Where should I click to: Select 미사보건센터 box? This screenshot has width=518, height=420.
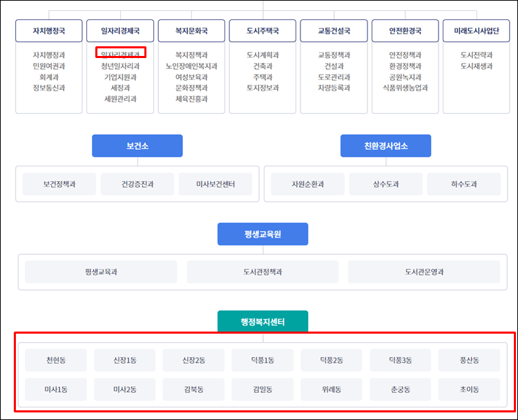(215, 184)
